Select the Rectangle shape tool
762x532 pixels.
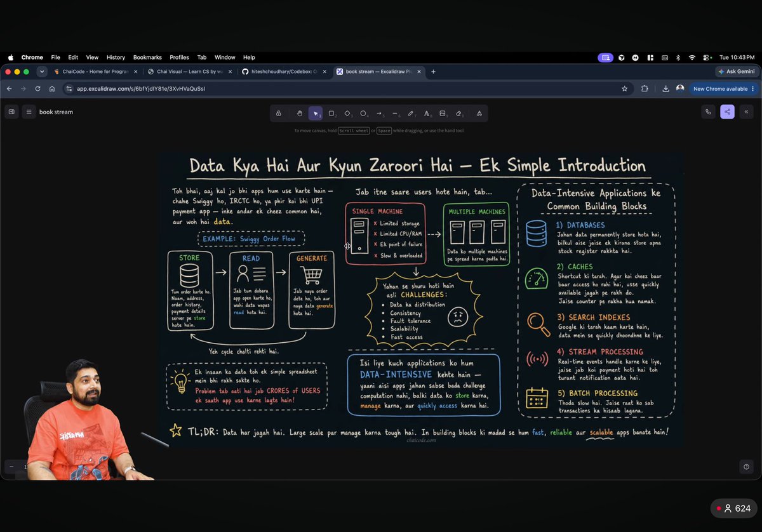(x=331, y=113)
